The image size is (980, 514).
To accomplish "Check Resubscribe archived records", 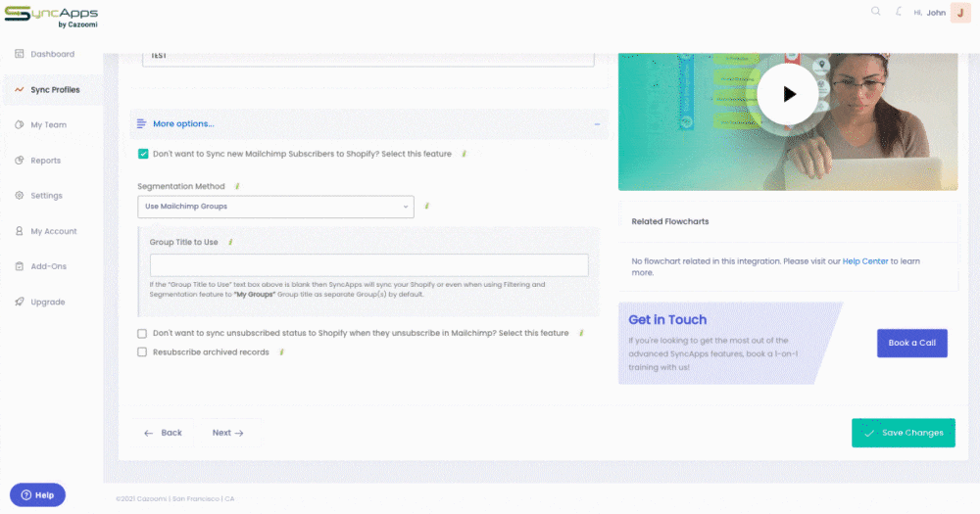I will (142, 352).
